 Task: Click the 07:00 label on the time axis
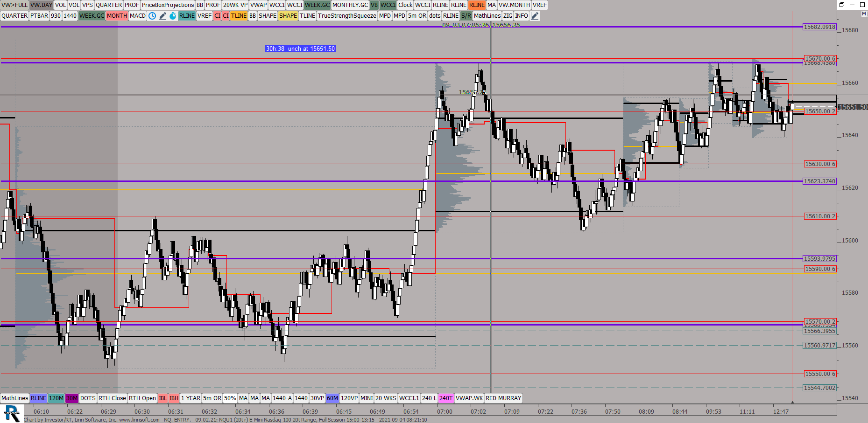coord(445,412)
